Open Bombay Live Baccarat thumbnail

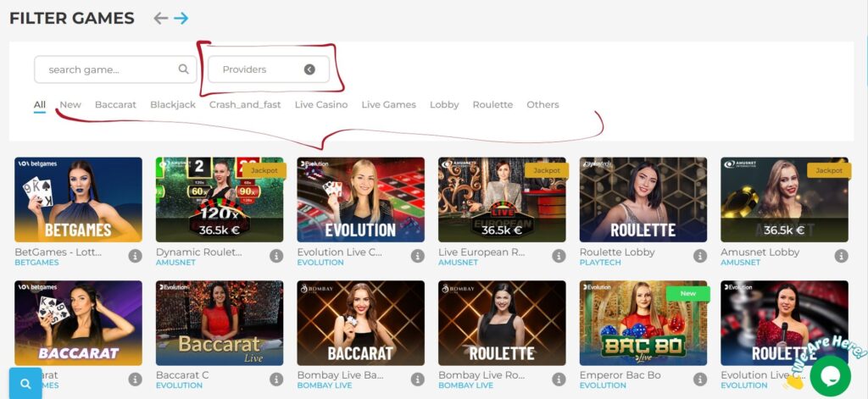pos(361,324)
